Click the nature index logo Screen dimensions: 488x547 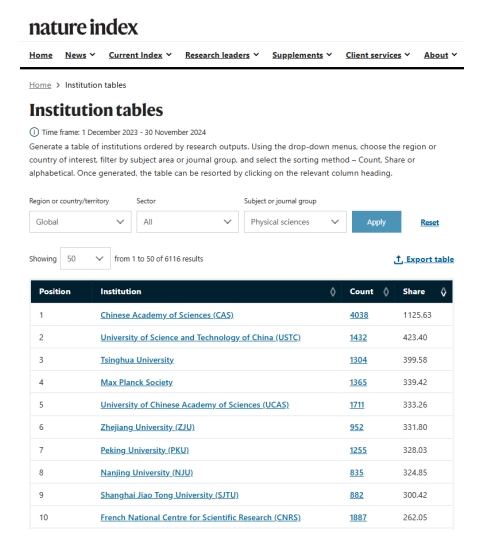(x=83, y=27)
